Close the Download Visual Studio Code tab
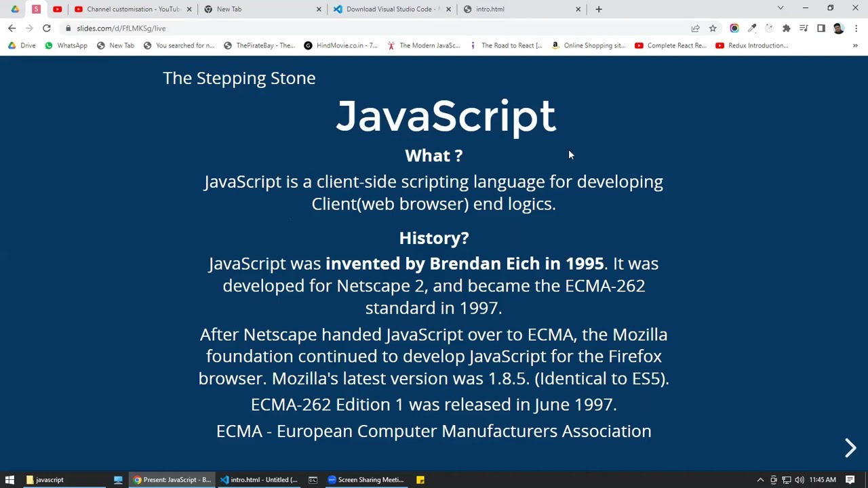This screenshot has width=868, height=488. pyautogui.click(x=448, y=9)
